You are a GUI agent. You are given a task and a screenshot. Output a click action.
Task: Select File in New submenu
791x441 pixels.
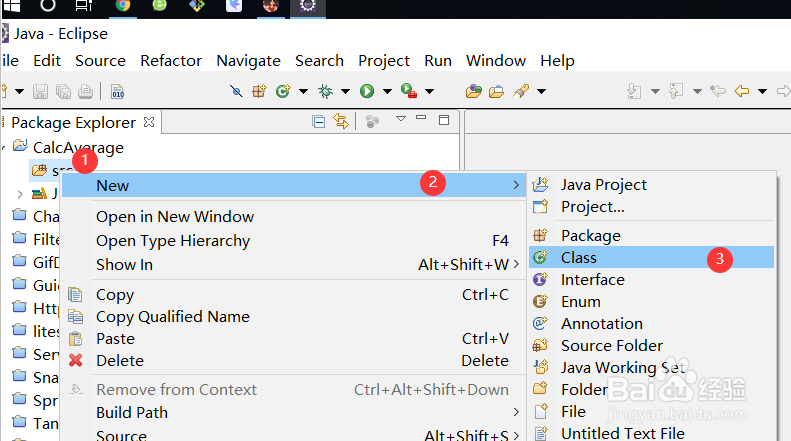point(651,411)
